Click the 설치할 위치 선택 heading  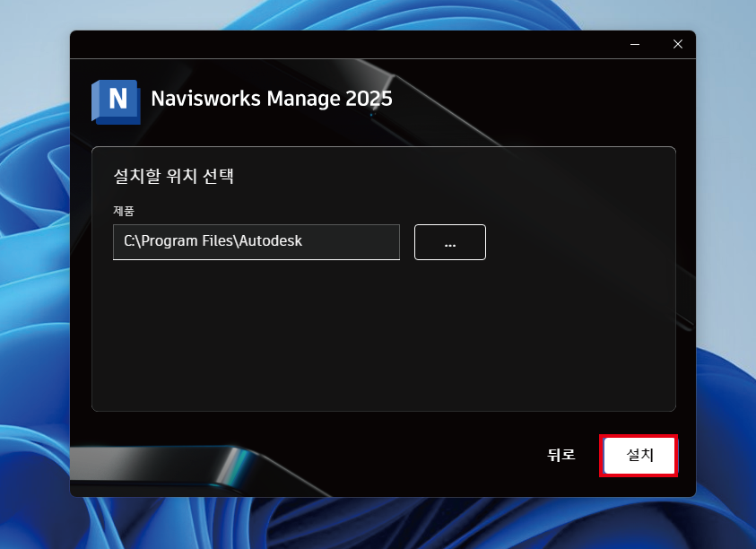(174, 176)
